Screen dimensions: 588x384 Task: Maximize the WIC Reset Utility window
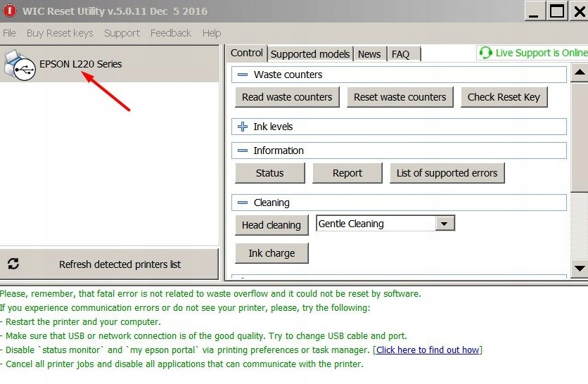coord(556,12)
